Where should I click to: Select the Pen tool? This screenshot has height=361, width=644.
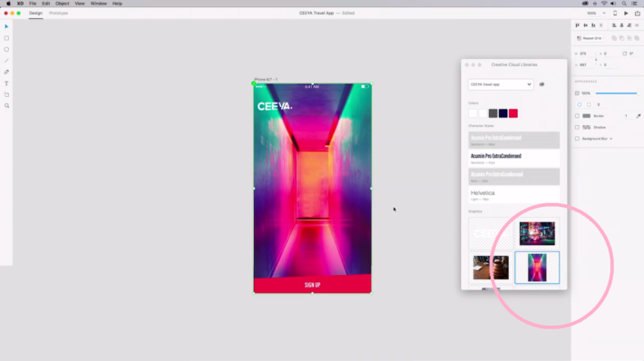tap(6, 72)
